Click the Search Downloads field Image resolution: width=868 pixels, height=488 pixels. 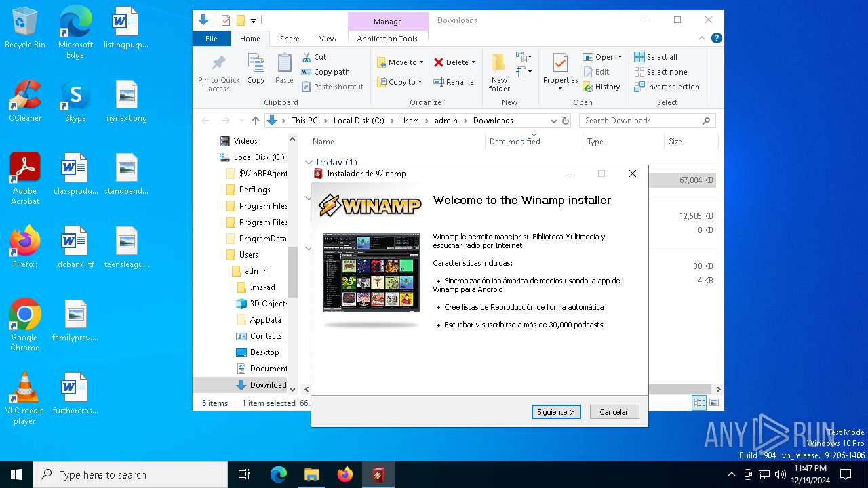click(647, 121)
